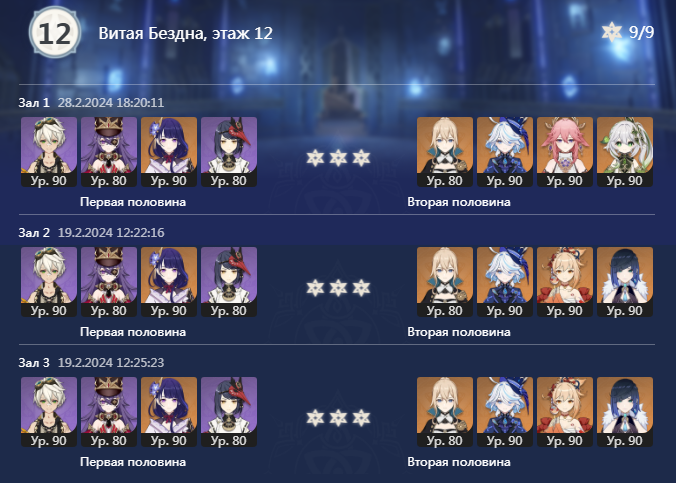This screenshot has height=483, width=676.
Task: Open Nahida portrait in Chamber 1 second half
Action: [x=625, y=152]
